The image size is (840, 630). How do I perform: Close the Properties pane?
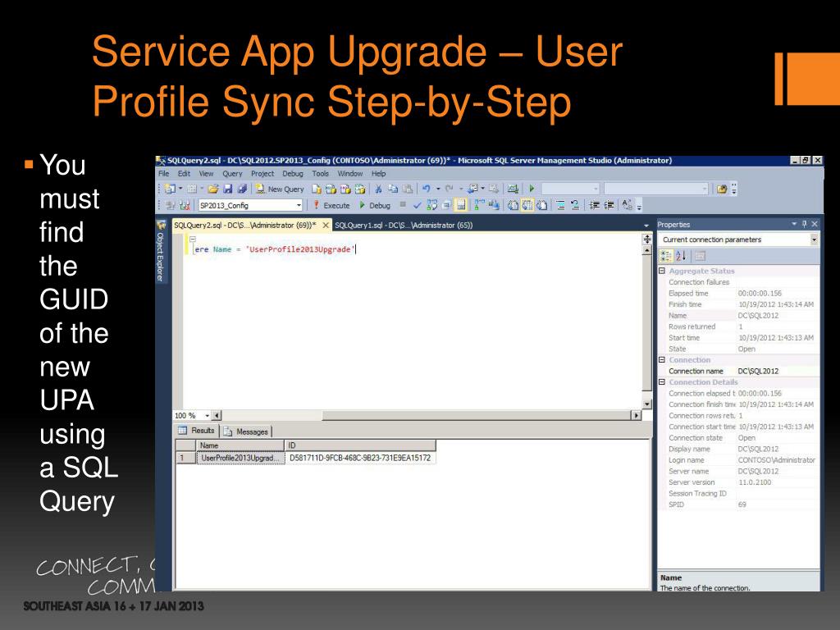[815, 224]
